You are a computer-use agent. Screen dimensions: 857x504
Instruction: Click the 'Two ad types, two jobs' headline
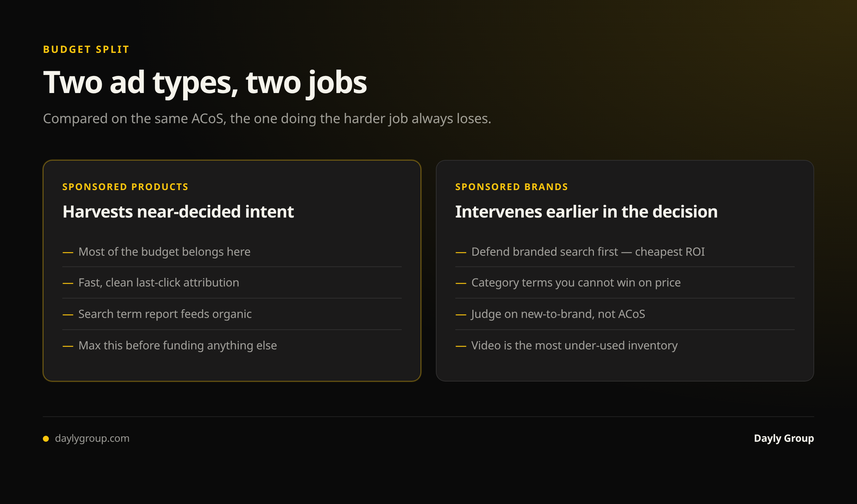(205, 83)
